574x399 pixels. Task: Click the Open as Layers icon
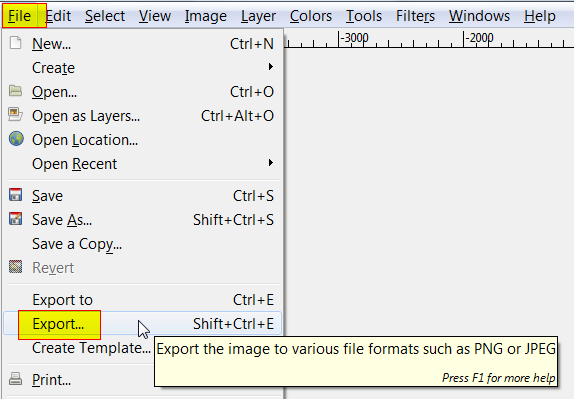point(15,115)
